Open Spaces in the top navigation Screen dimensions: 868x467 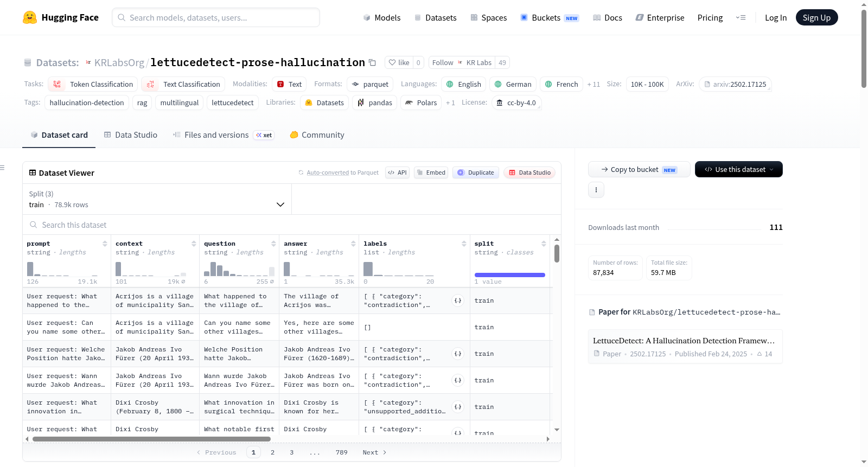click(x=488, y=18)
